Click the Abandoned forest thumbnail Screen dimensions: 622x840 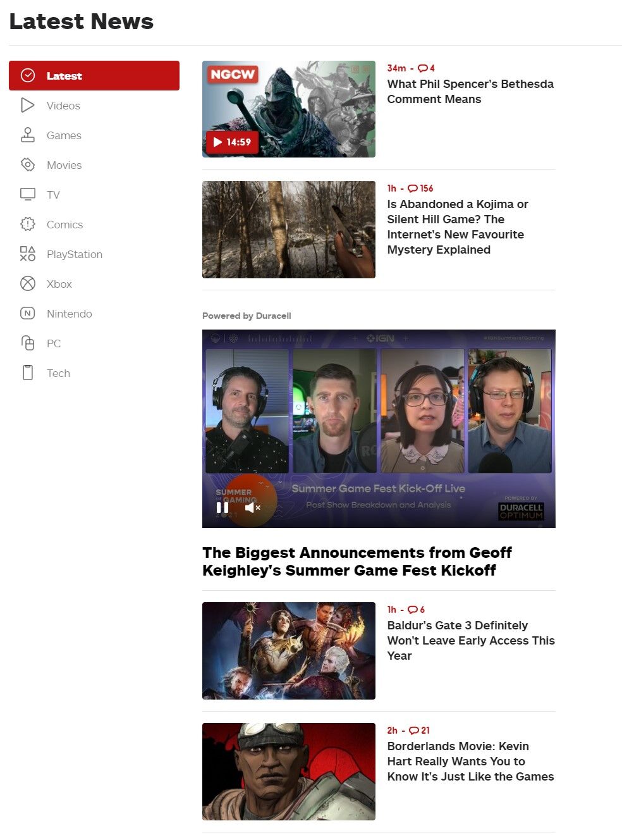tap(289, 230)
